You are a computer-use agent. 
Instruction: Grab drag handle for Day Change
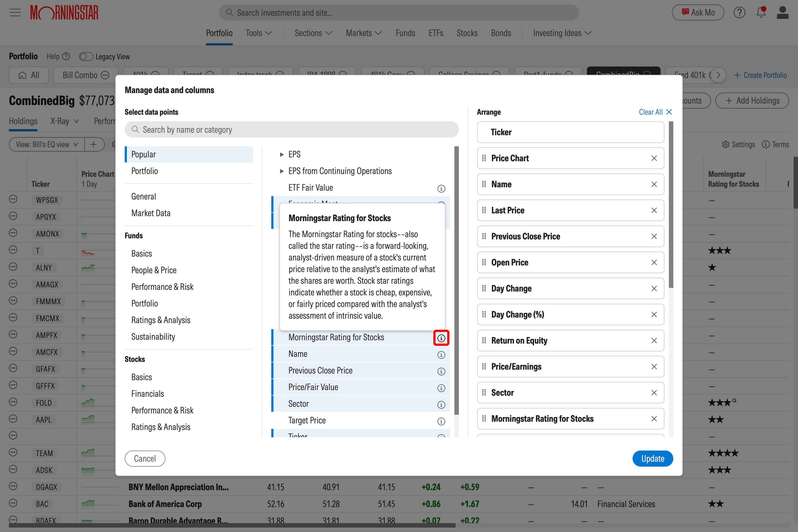tap(484, 288)
